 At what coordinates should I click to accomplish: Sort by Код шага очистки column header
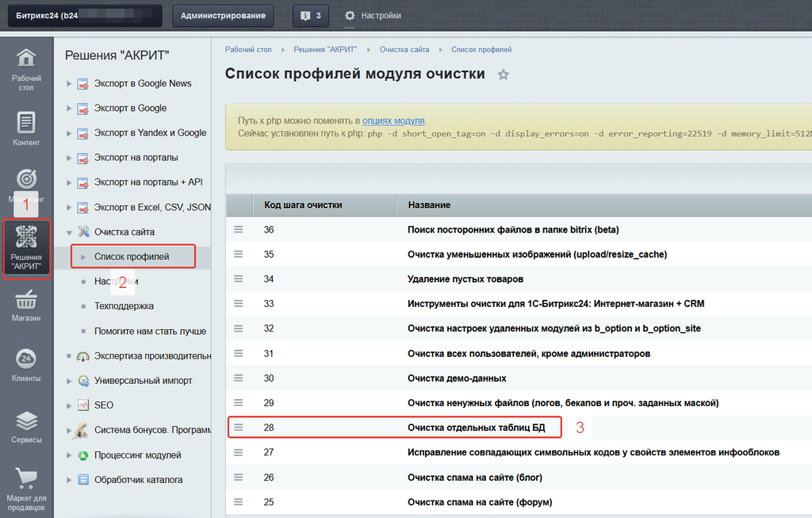click(x=303, y=205)
